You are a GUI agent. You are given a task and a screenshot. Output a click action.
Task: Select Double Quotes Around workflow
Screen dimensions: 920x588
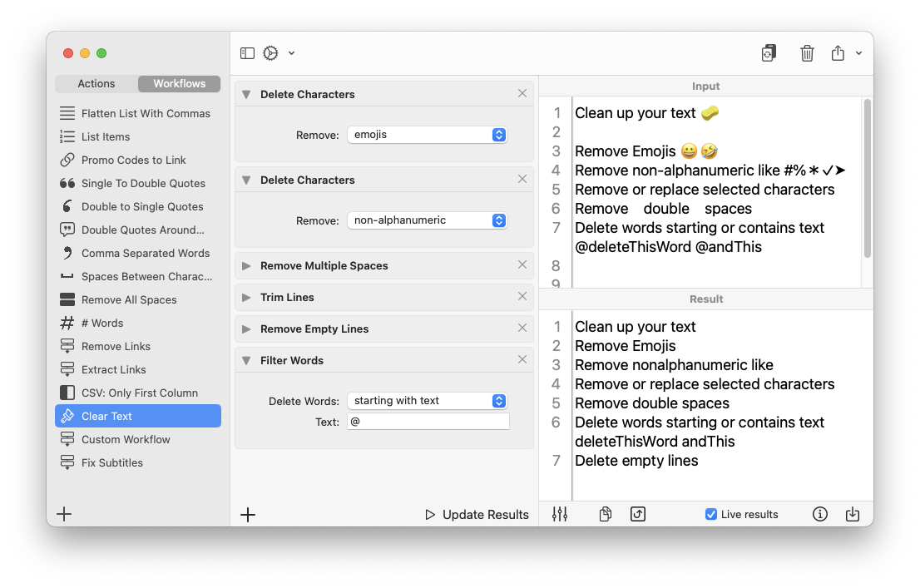point(138,230)
